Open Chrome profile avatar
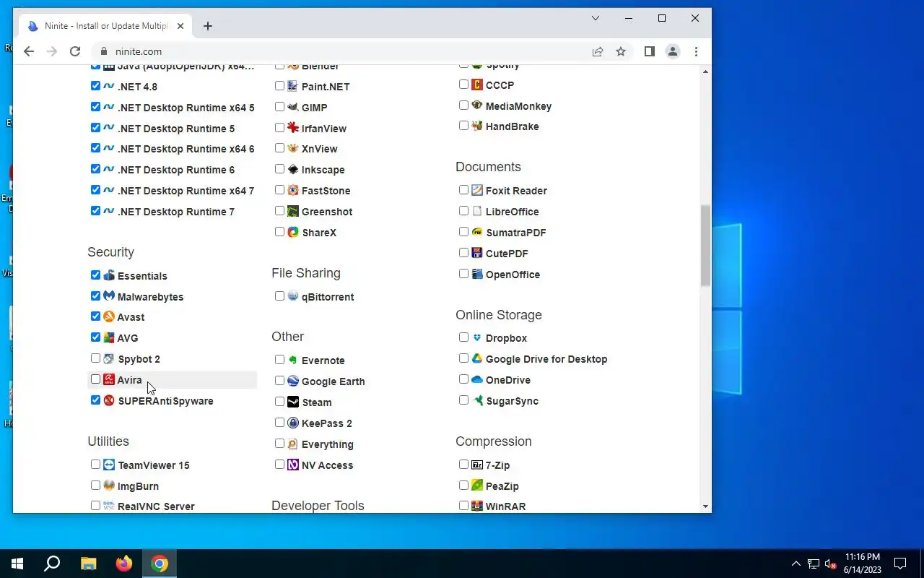Viewport: 924px width, 578px height. coord(673,51)
